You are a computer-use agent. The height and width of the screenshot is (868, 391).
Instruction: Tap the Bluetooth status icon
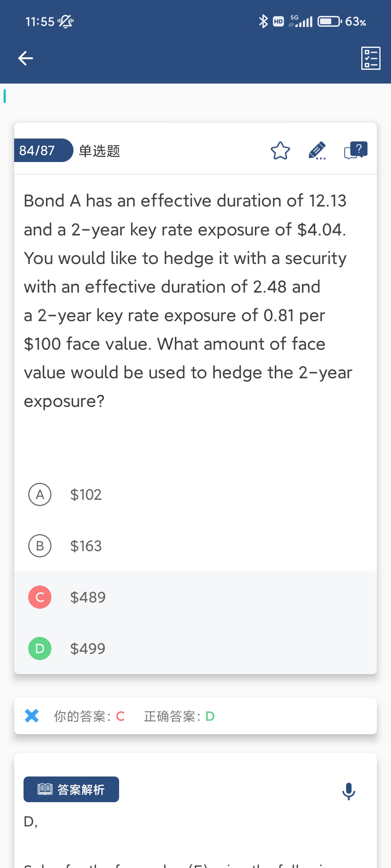click(x=263, y=22)
